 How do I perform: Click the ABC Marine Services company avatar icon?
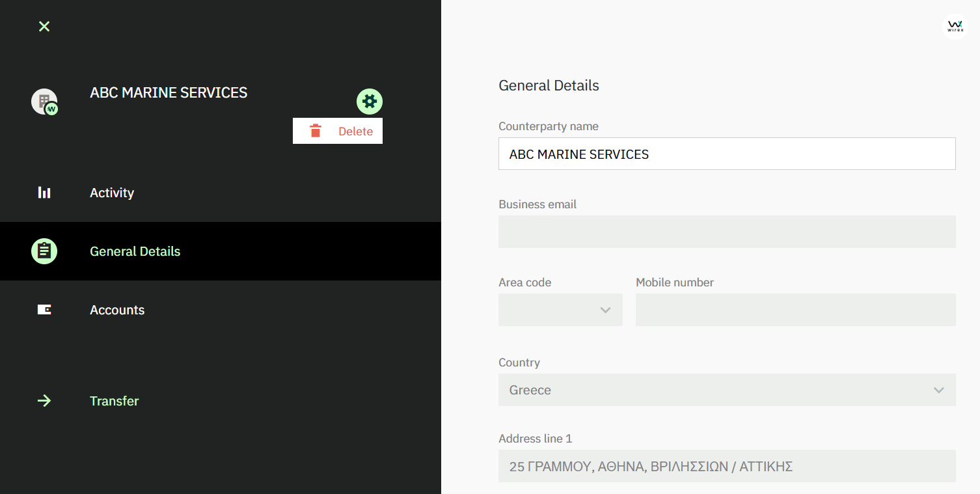44,102
